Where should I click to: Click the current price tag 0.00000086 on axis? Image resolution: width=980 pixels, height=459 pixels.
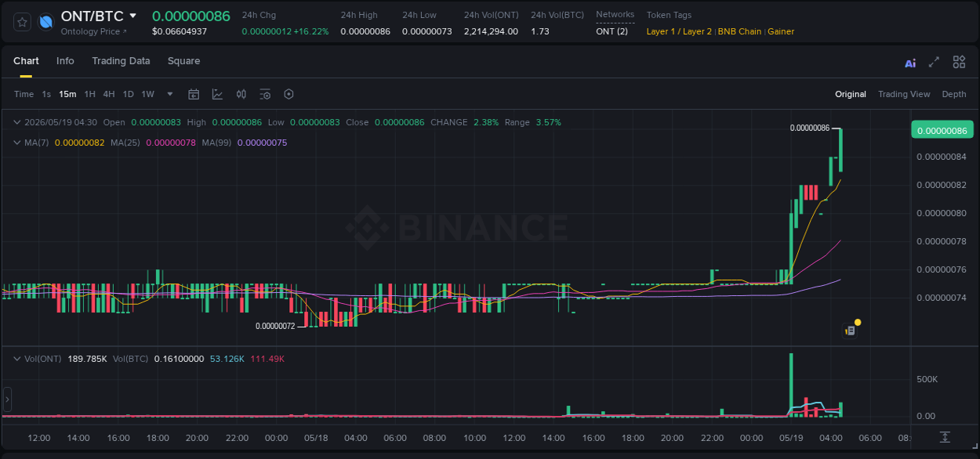pos(942,131)
